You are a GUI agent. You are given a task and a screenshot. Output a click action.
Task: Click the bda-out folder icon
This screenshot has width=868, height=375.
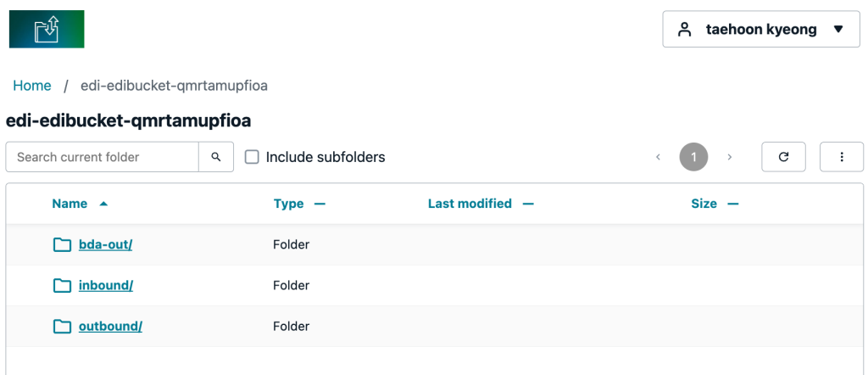pyautogui.click(x=62, y=244)
